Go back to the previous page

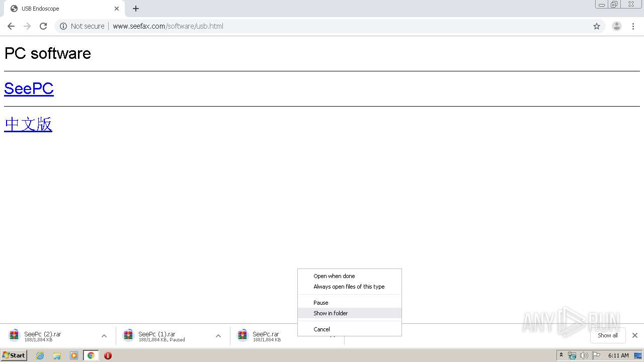click(x=11, y=26)
